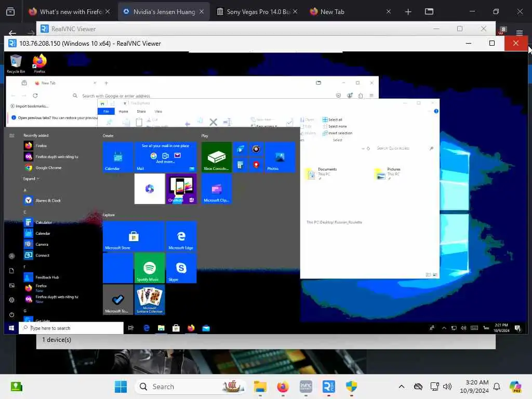Show hidden icons on host taskbar
Viewport: 532px width, 399px height.
point(402,387)
